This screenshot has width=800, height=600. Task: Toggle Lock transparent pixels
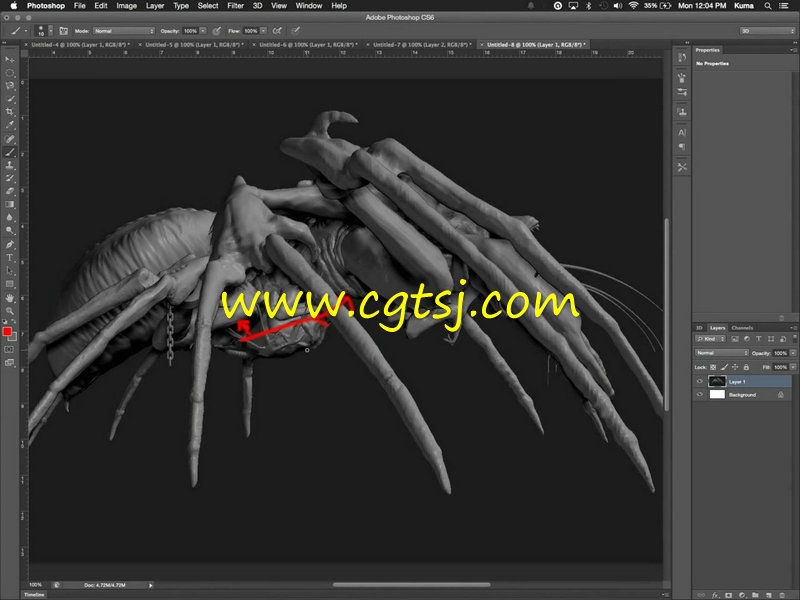tap(713, 367)
